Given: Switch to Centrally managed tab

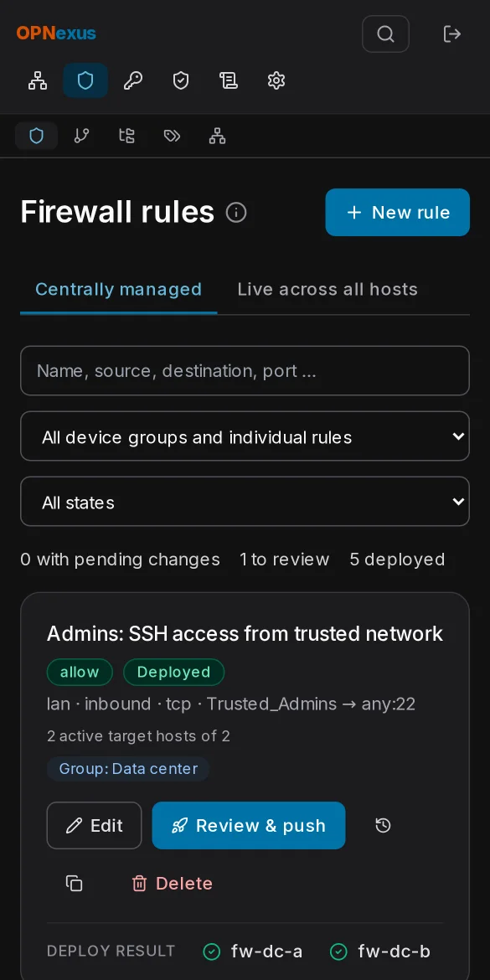Looking at the screenshot, I should coord(119,289).
